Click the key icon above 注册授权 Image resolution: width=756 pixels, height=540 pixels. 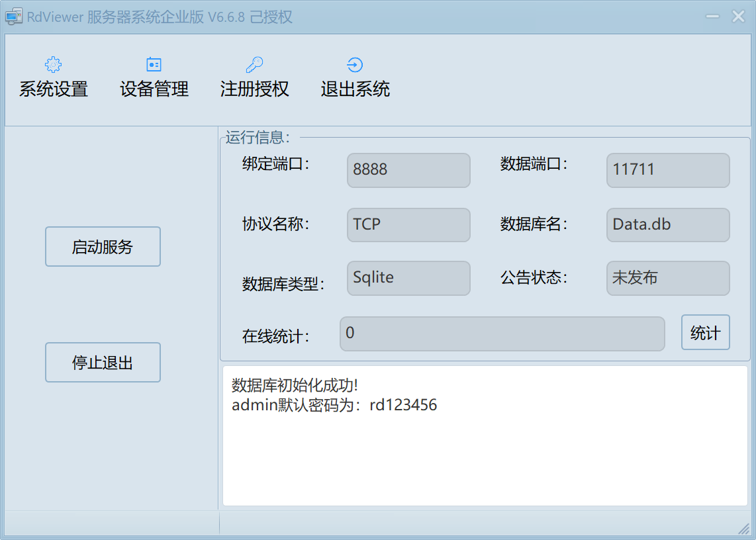point(254,65)
